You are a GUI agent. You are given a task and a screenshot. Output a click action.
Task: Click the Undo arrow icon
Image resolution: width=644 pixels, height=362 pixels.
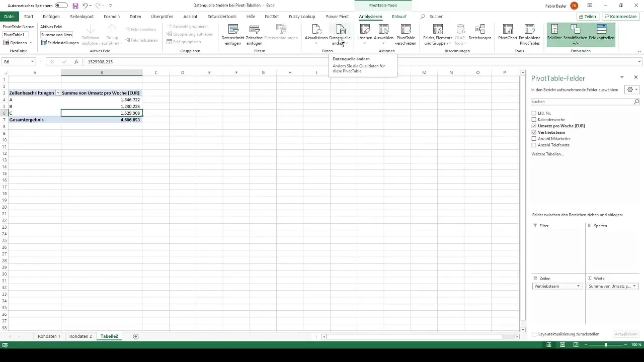coord(85,5)
